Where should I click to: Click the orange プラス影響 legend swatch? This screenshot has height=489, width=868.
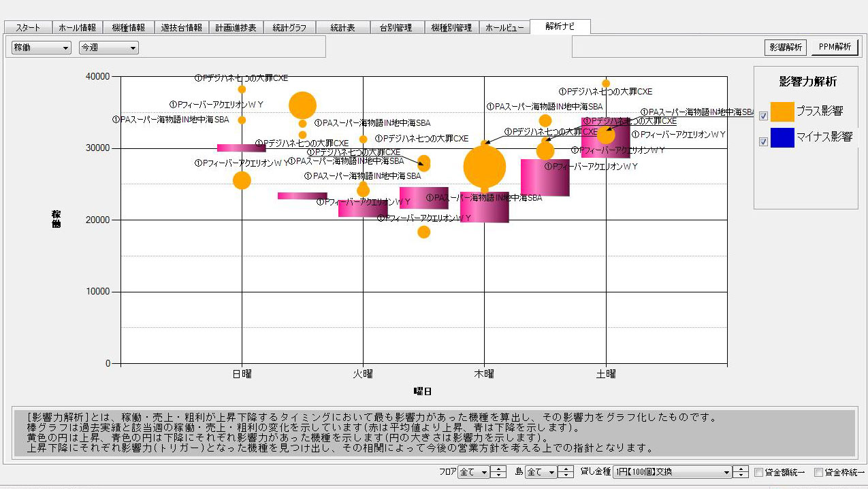tap(782, 111)
